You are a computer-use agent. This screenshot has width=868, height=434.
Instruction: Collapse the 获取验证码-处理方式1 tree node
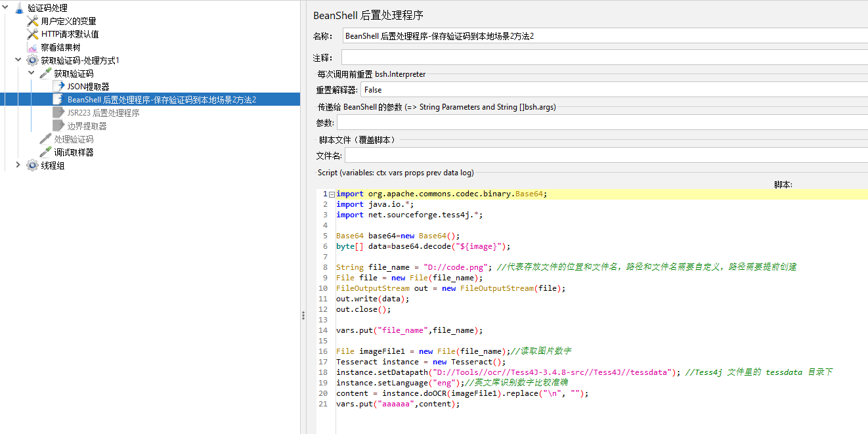tap(18, 60)
